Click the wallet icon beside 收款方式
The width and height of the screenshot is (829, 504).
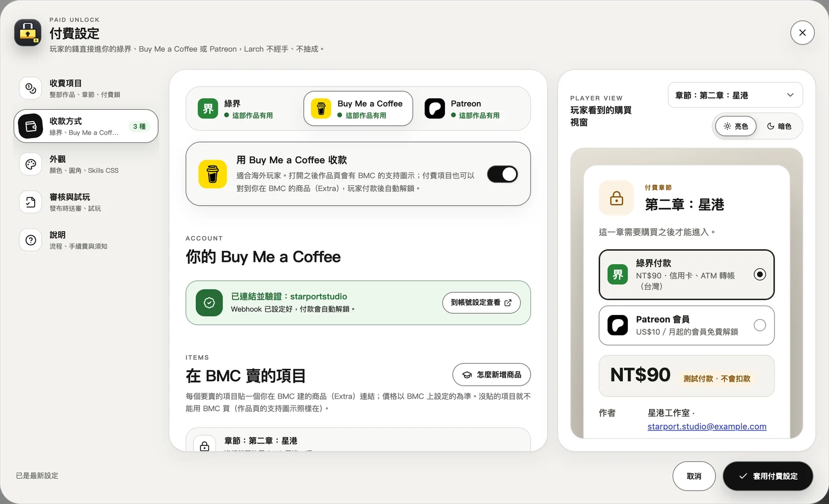pos(31,126)
